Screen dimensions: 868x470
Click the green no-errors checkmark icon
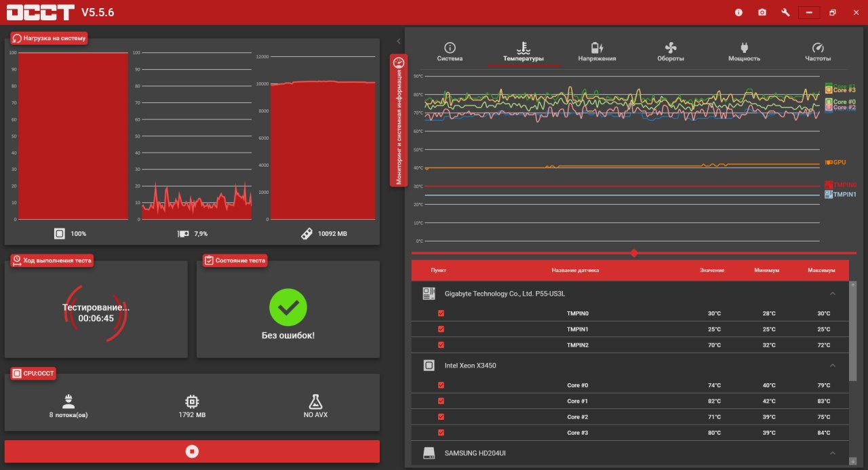click(288, 307)
